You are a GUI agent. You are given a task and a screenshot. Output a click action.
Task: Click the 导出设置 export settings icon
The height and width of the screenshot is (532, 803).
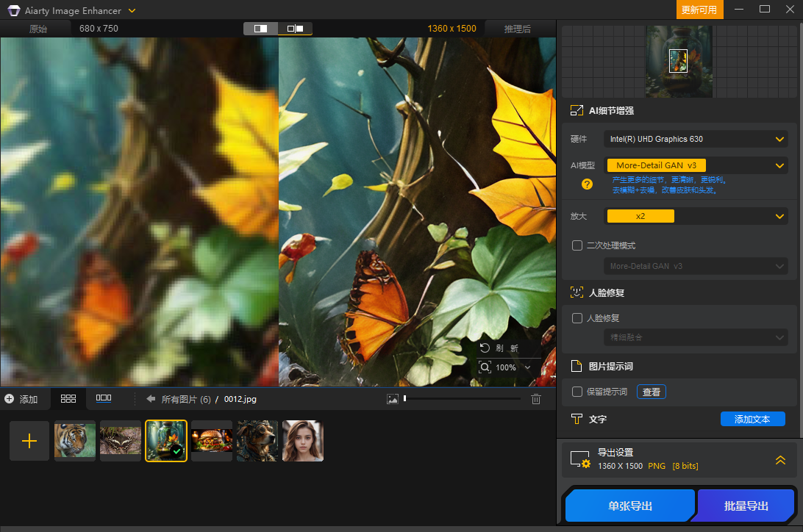581,459
